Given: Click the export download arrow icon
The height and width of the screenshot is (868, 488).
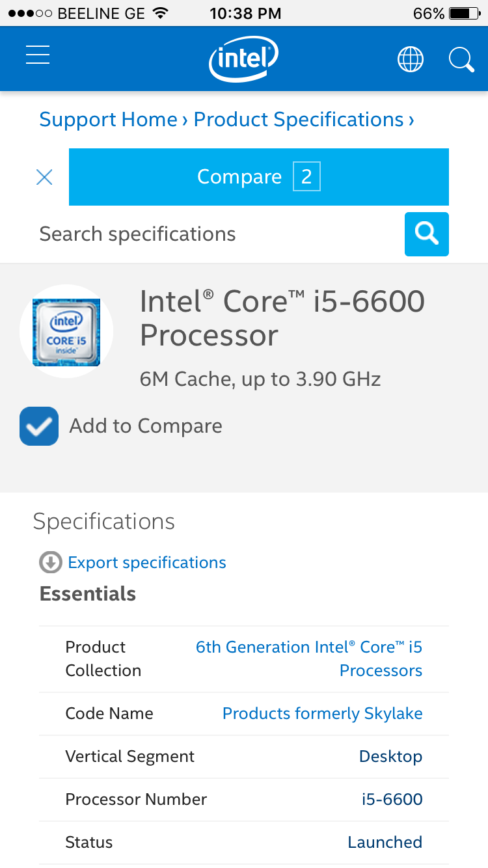Looking at the screenshot, I should (x=51, y=563).
